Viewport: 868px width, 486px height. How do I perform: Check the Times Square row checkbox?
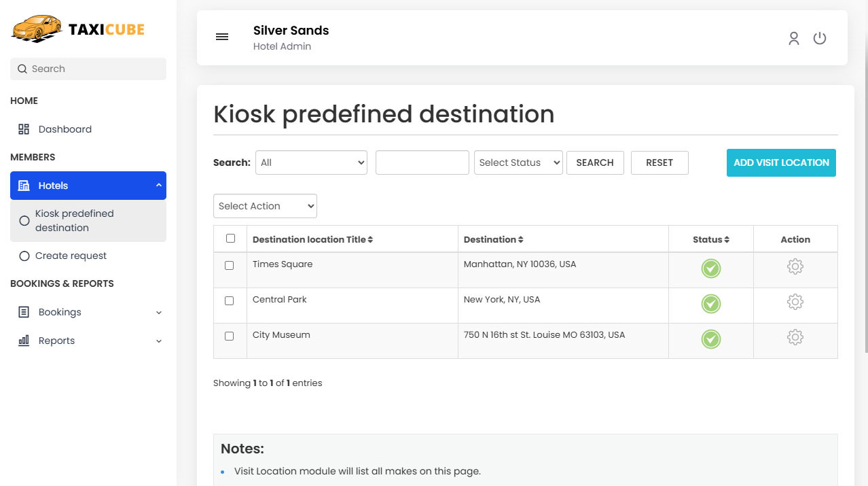click(230, 266)
